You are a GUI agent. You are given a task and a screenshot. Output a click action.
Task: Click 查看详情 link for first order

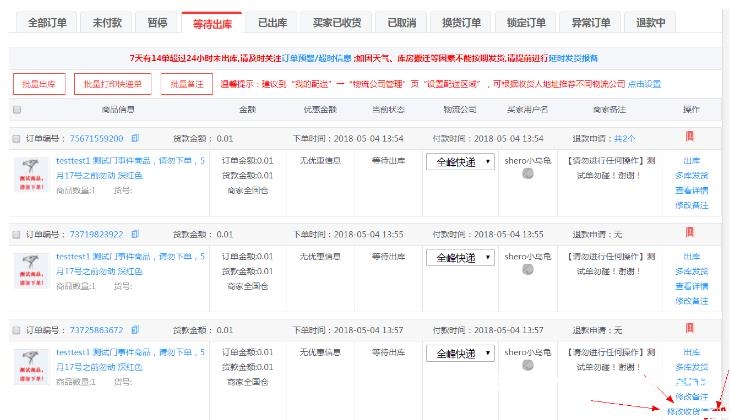[692, 190]
